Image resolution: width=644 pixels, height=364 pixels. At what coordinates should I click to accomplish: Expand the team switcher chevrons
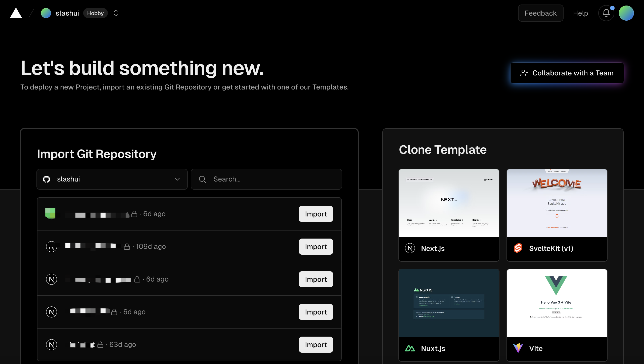click(x=116, y=13)
